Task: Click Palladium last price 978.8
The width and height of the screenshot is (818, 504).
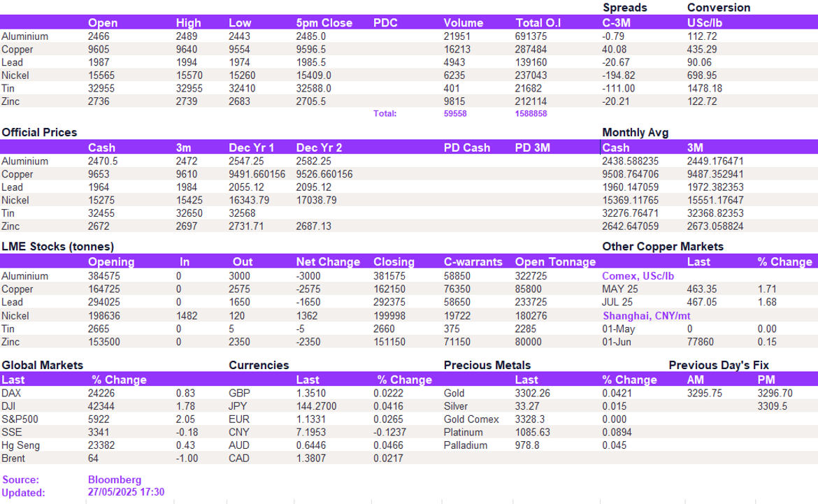Action: pyautogui.click(x=527, y=445)
